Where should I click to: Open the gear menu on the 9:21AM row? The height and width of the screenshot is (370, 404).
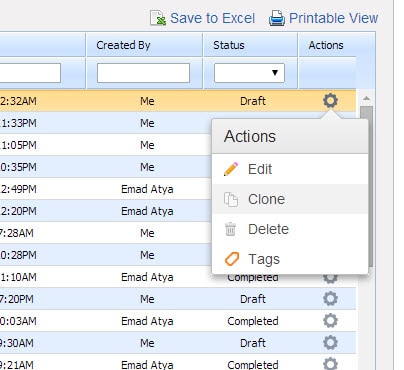click(x=330, y=364)
